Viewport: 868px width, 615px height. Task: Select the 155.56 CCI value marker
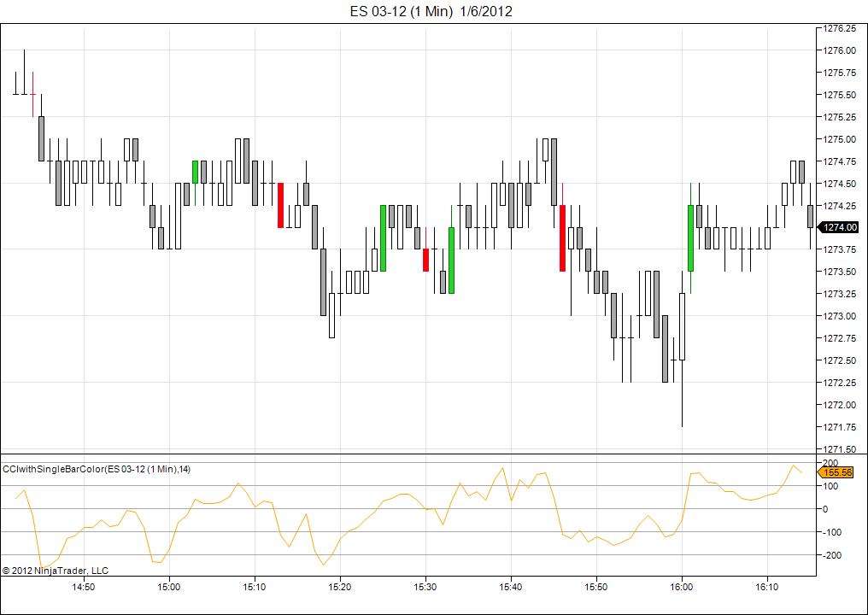point(836,472)
